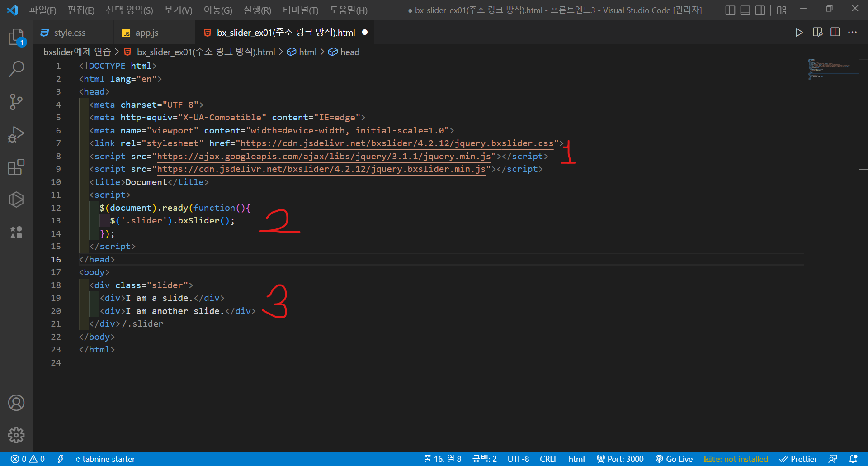
Task: Open the Extensions view
Action: pyautogui.click(x=16, y=167)
